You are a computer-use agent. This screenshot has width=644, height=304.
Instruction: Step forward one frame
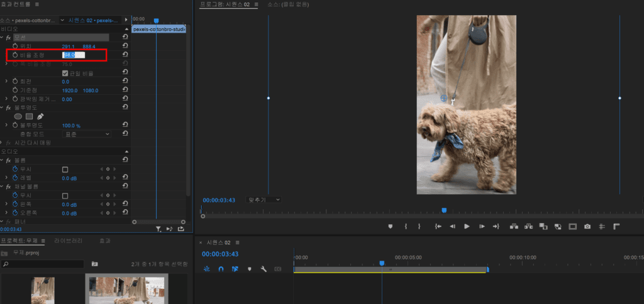click(x=482, y=227)
